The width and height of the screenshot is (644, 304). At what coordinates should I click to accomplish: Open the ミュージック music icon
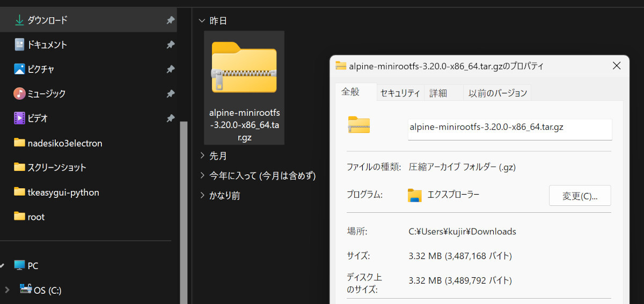tap(19, 94)
